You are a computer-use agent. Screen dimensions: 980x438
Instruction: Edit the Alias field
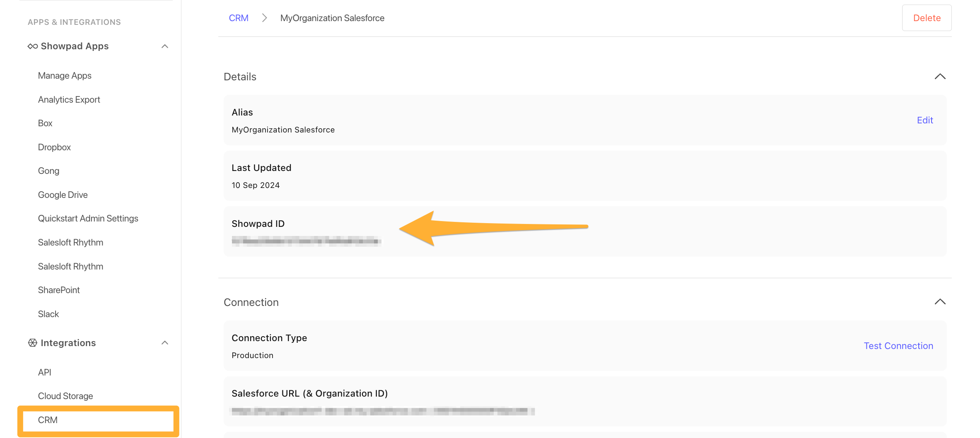coord(925,120)
